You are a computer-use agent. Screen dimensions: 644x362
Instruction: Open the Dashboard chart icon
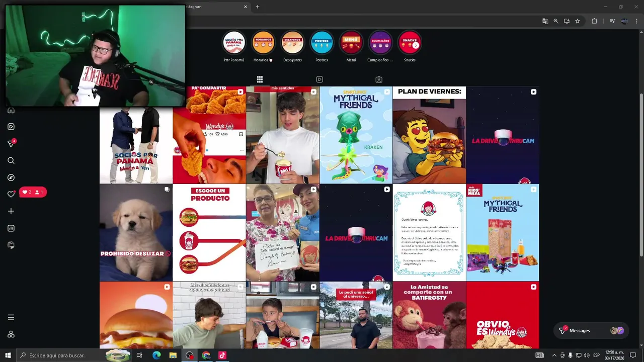(11, 228)
